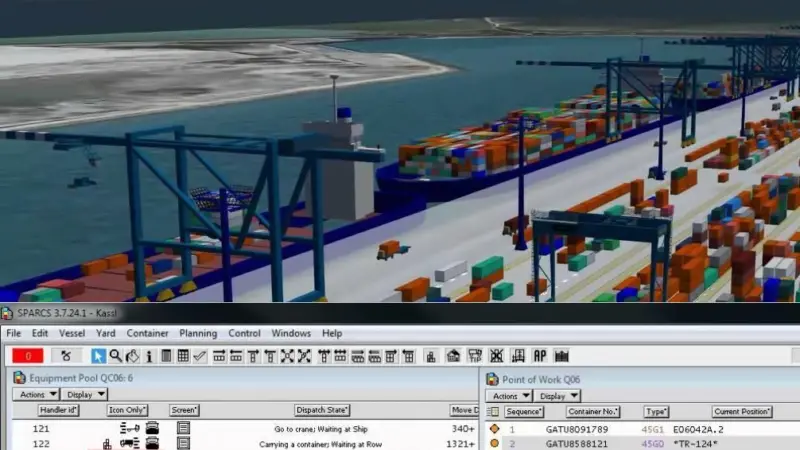Screen dimensions: 800x450
Task: Click the barcode-like toolbar icon after AP
Action: 562,356
